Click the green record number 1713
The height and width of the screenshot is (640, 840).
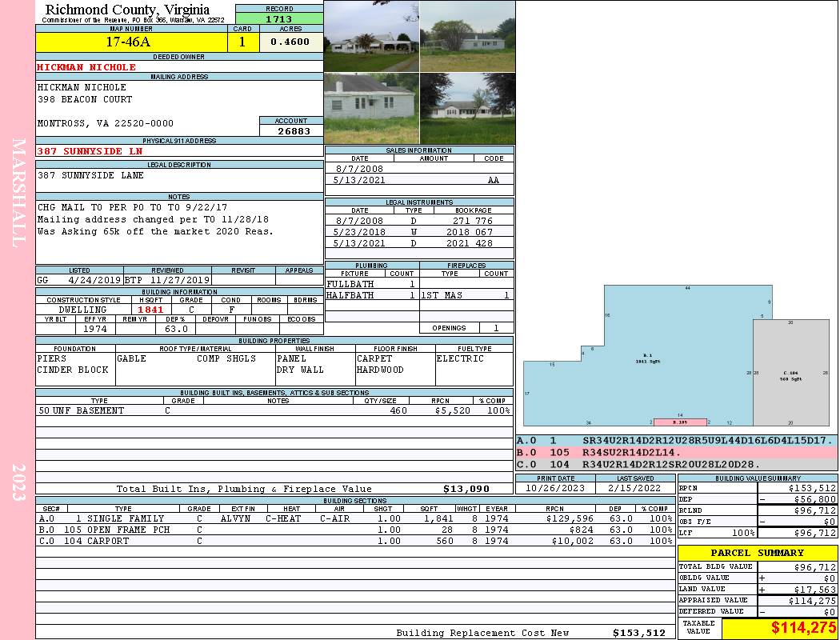pyautogui.click(x=279, y=18)
